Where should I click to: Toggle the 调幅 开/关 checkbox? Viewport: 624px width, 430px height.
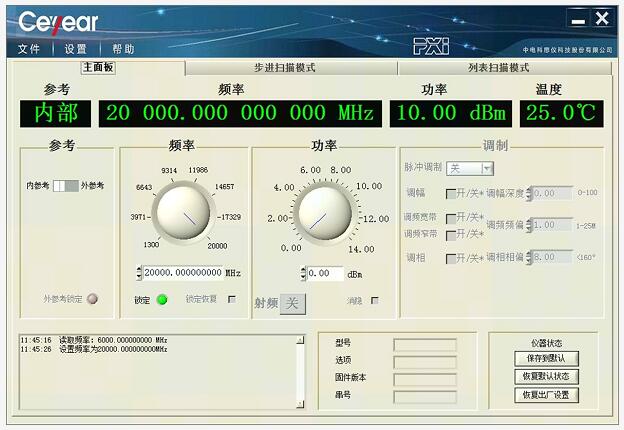pos(451,193)
